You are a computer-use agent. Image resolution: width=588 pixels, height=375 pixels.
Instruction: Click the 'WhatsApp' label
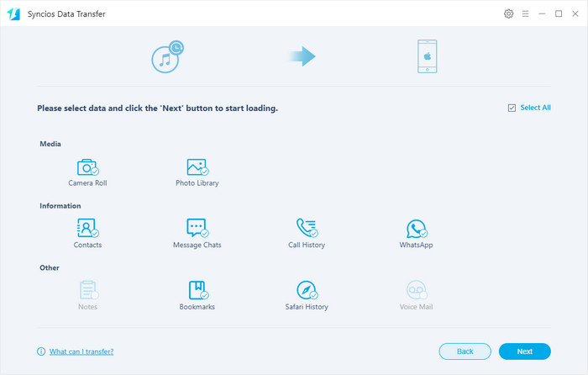click(417, 246)
